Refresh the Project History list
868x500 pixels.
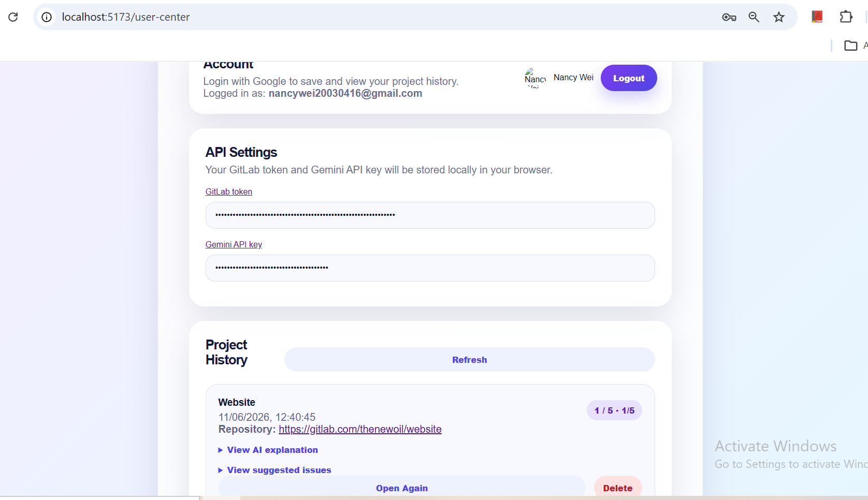tap(469, 360)
